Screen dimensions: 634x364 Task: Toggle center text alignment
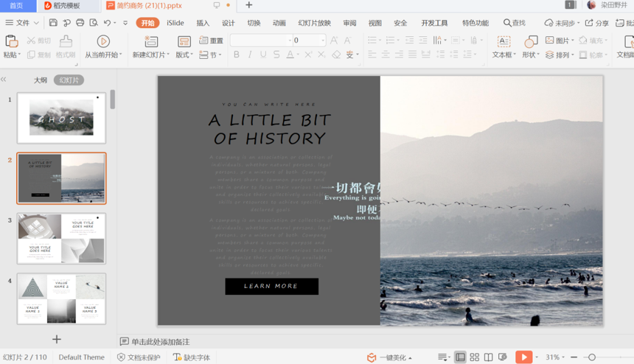(386, 55)
